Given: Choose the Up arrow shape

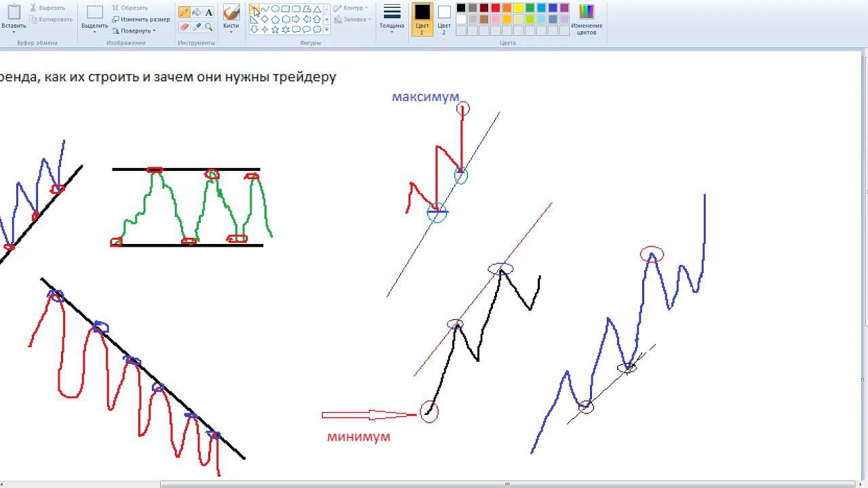Looking at the screenshot, I should point(317,20).
